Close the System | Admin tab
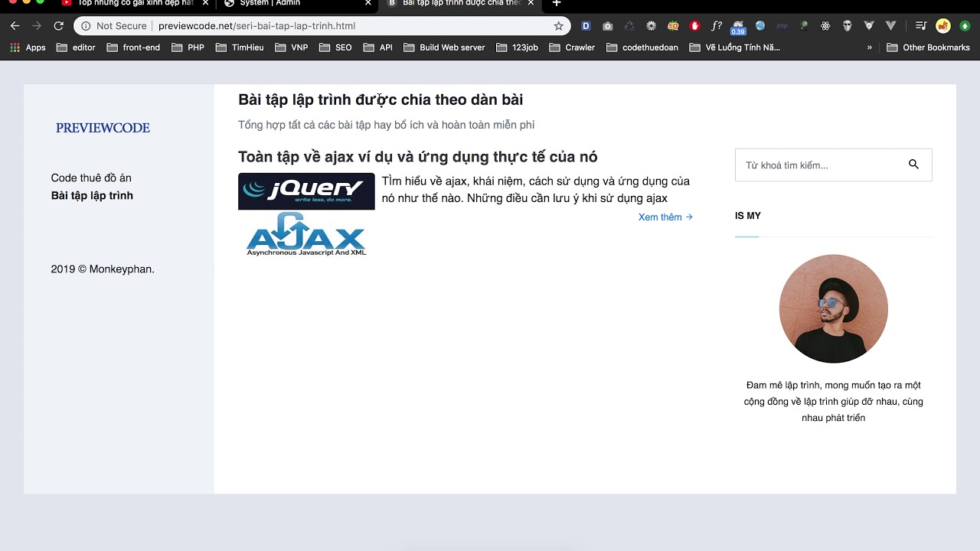The width and height of the screenshot is (980, 551). (368, 4)
